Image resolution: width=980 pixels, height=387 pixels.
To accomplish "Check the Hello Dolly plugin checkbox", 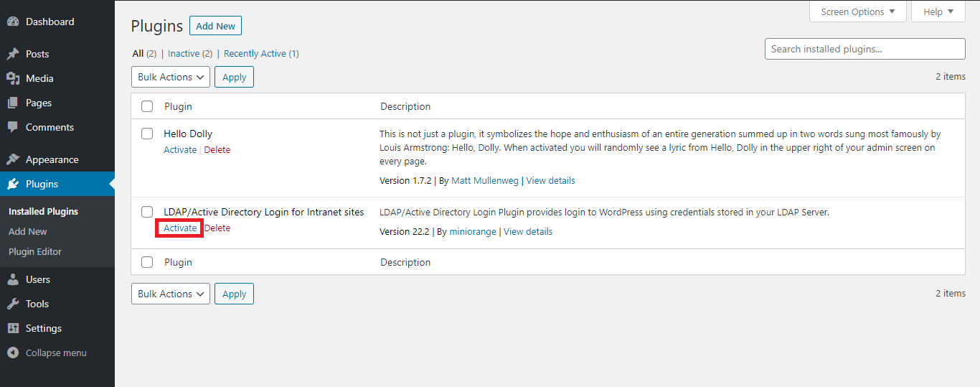I will pyautogui.click(x=147, y=134).
